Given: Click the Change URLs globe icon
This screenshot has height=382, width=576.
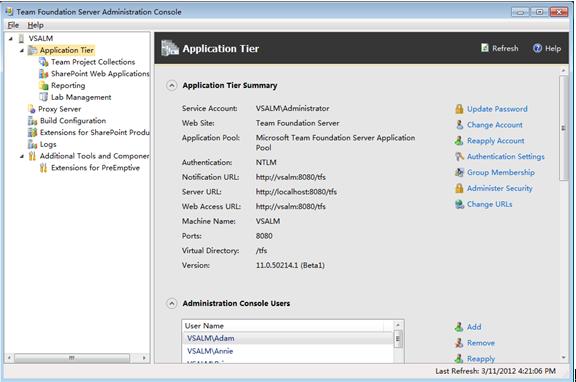Looking at the screenshot, I should tap(459, 204).
